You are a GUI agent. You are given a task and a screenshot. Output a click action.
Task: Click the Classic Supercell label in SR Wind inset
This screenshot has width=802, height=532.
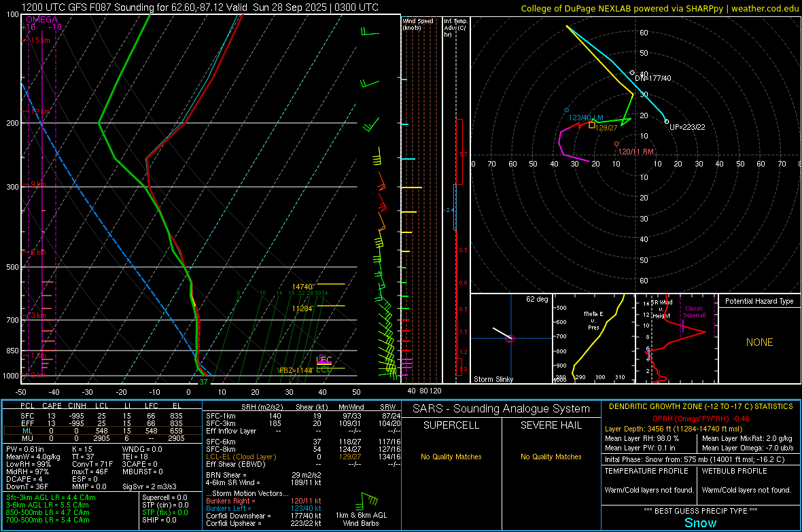click(x=695, y=312)
